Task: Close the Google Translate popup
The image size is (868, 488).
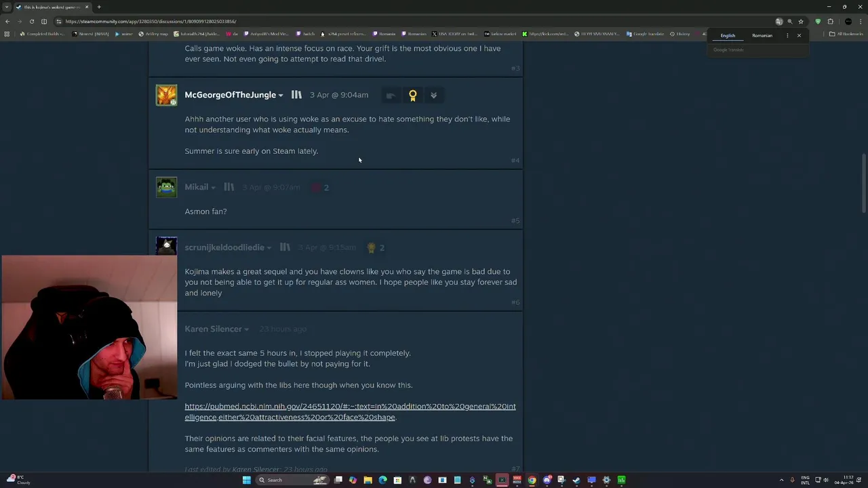Action: [799, 35]
